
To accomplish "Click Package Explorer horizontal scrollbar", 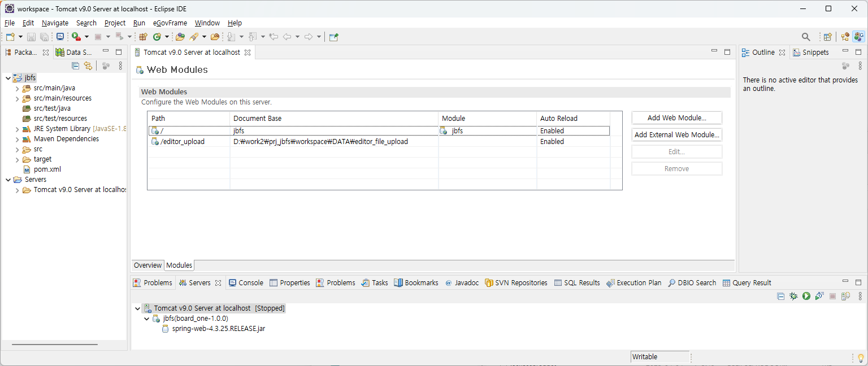I will (55, 345).
